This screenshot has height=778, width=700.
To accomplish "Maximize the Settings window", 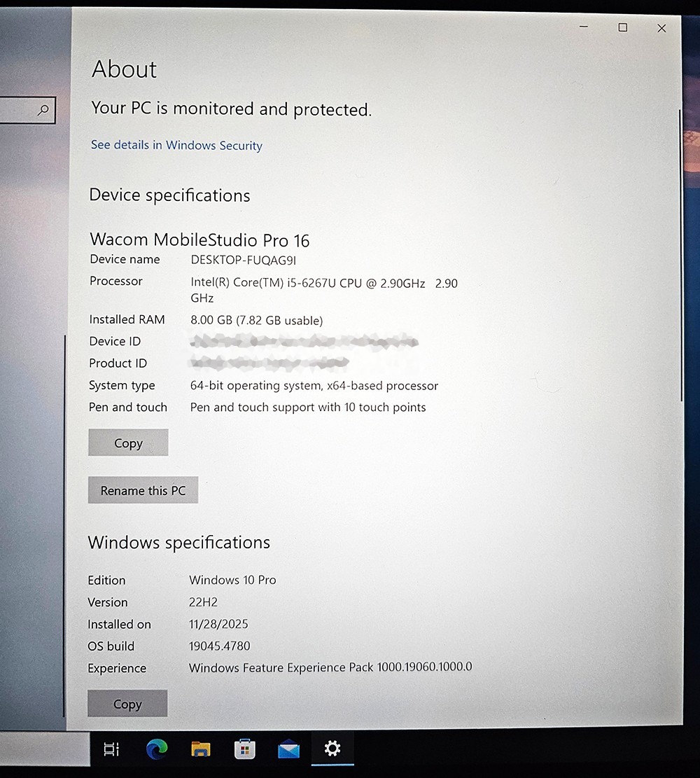I will pos(622,28).
